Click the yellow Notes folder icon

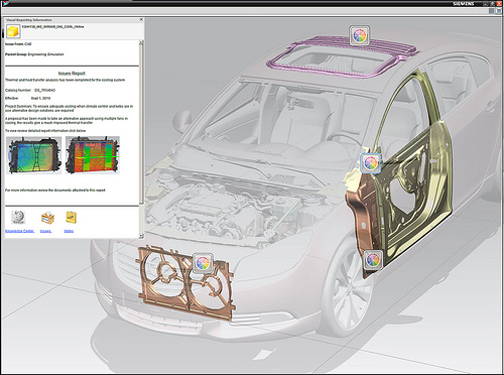tap(71, 218)
